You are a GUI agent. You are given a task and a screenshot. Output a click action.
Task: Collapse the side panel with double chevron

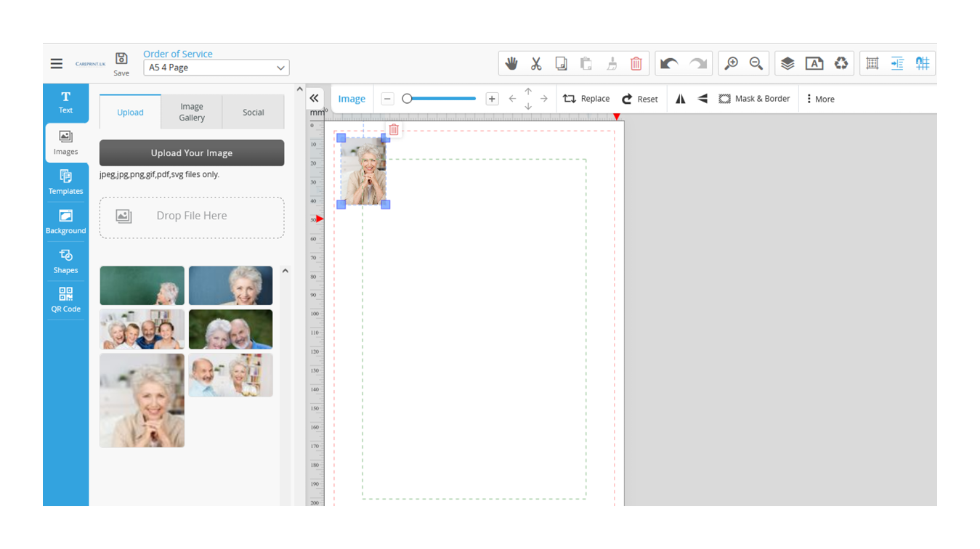[314, 99]
